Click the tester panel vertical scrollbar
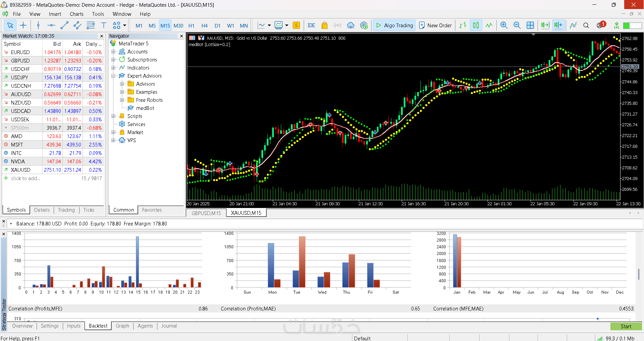The height and width of the screenshot is (341, 644). tap(639, 274)
